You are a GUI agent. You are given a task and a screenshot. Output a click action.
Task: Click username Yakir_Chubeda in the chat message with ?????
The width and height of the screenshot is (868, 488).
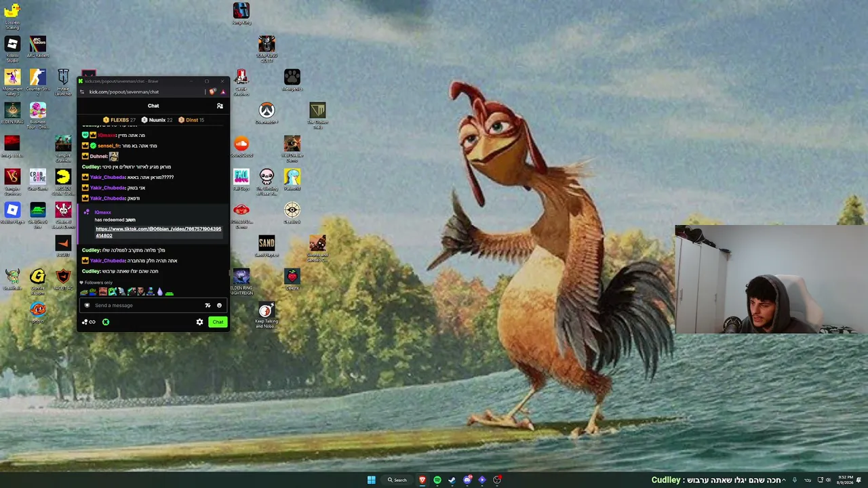coord(108,177)
